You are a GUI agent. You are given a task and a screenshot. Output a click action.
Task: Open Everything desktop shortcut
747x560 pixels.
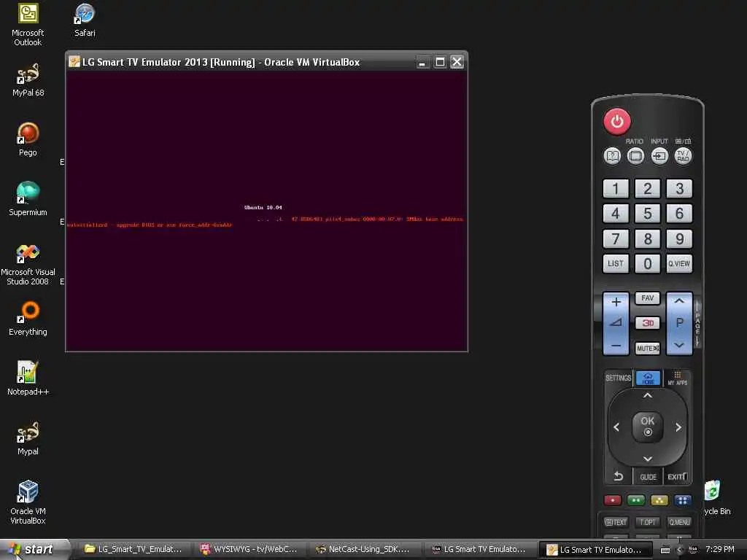coord(28,319)
